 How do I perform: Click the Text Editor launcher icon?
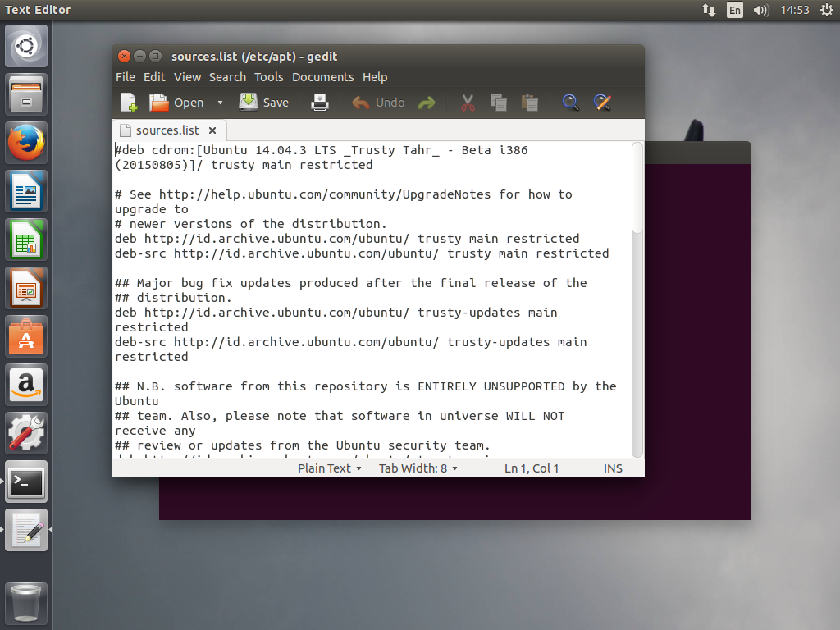coord(26,530)
